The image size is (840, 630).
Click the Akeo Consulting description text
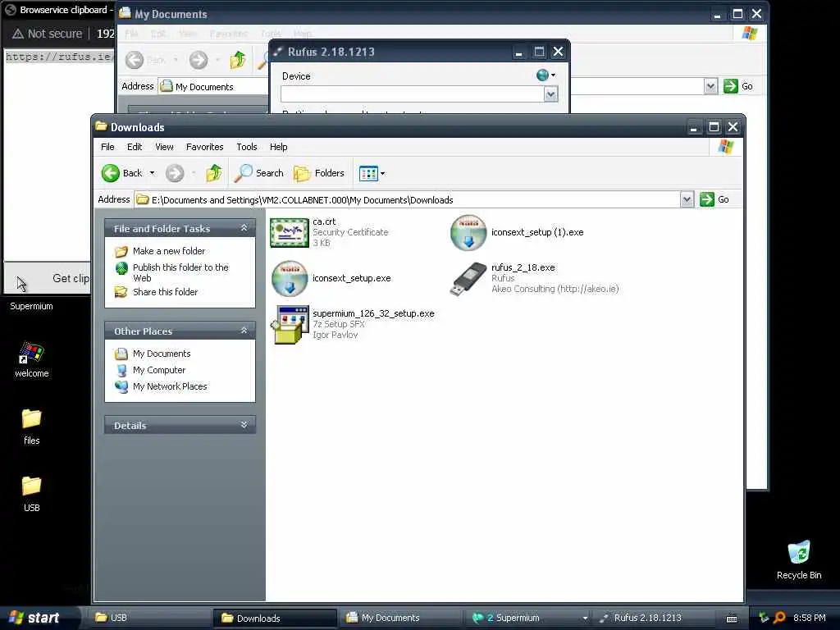pos(555,289)
